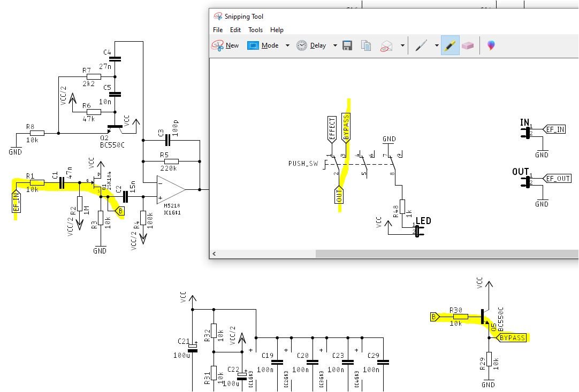
Task: Copy the snip using the copy icon
Action: (366, 45)
